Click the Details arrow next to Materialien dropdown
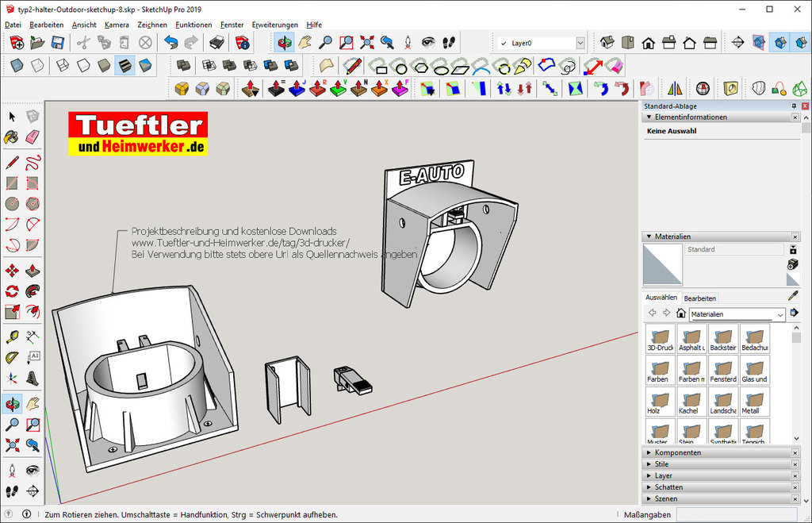 click(x=793, y=313)
